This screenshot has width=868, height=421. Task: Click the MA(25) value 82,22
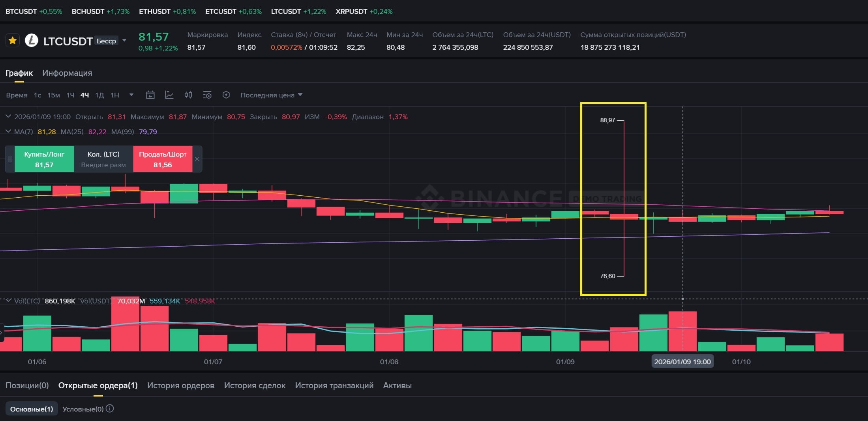(x=97, y=132)
